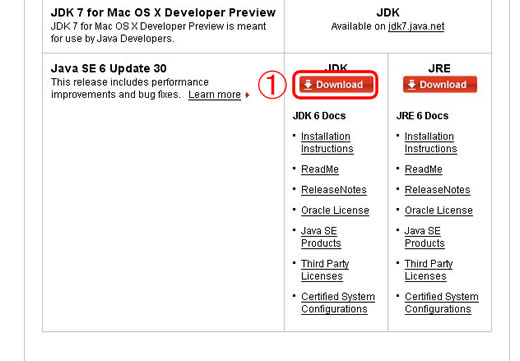Open Java SE Products under JDK 6 Docs

click(x=321, y=237)
